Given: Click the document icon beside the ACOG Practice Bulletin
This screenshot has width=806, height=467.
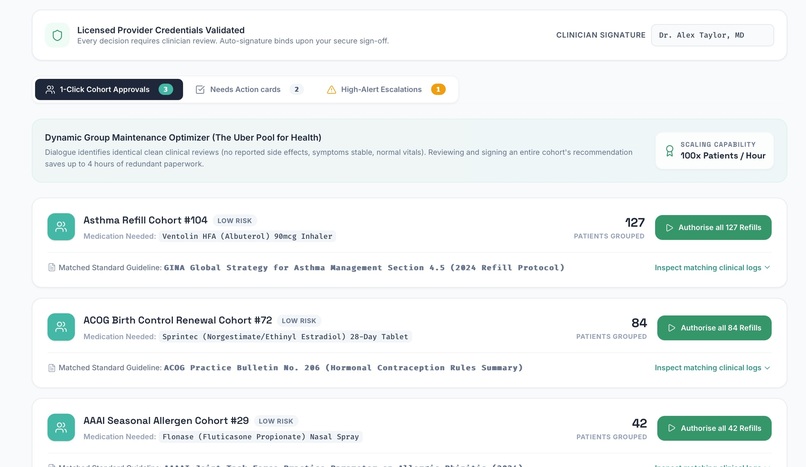Looking at the screenshot, I should (x=51, y=368).
